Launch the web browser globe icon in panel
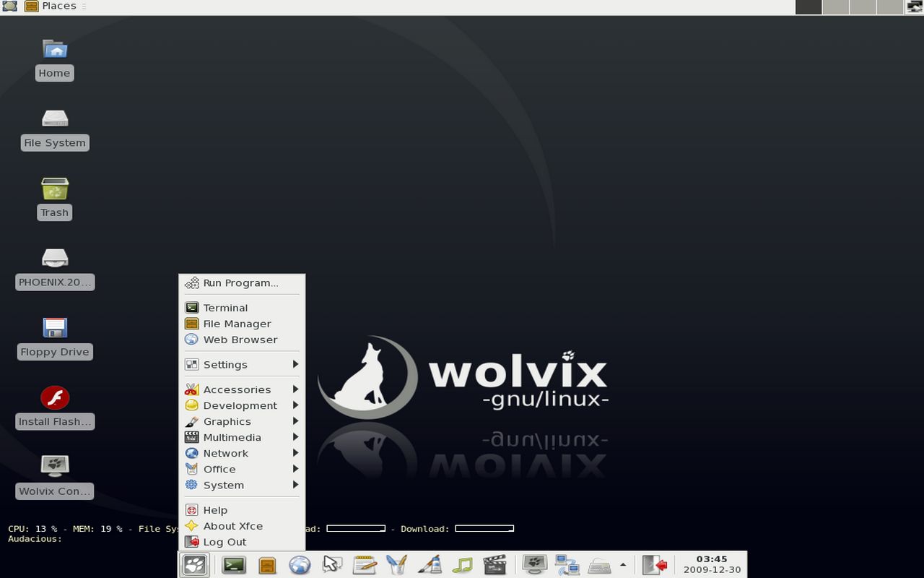Screen dimensions: 924x578 point(300,565)
